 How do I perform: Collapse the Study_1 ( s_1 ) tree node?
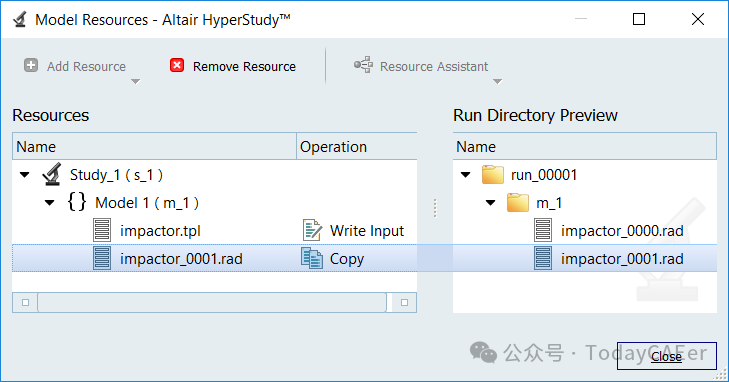25,175
